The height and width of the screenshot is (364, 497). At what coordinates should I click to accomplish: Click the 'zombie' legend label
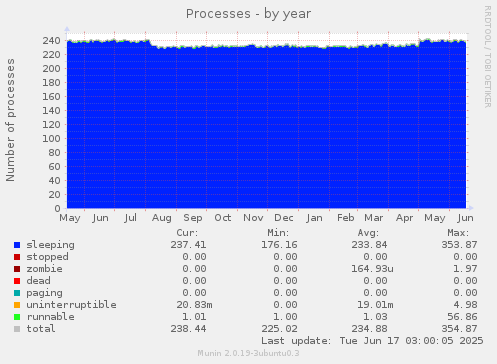44,269
